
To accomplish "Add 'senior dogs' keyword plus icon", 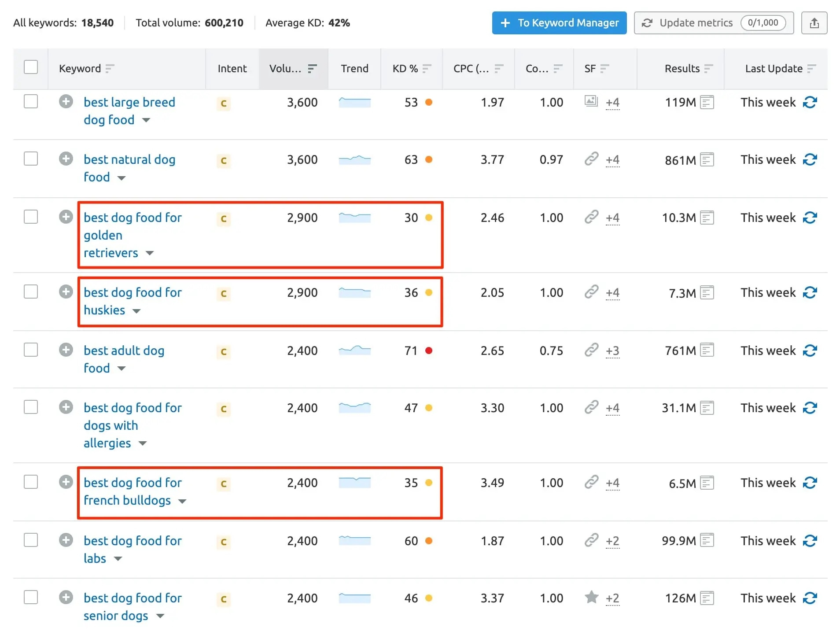I will click(66, 598).
